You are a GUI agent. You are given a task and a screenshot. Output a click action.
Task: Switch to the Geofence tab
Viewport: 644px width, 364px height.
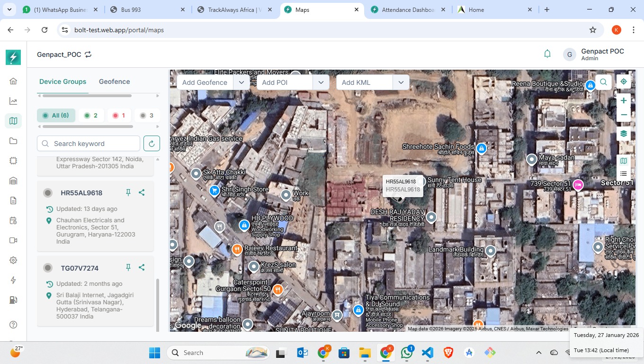[114, 82]
